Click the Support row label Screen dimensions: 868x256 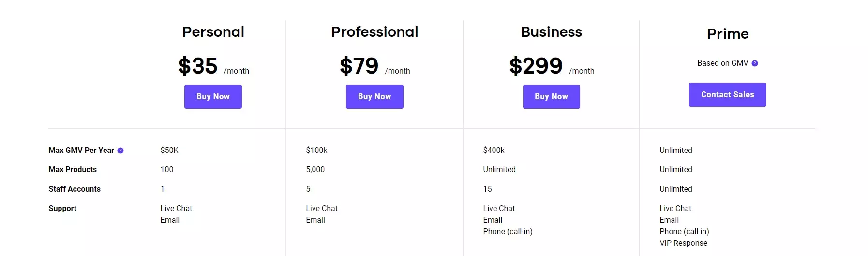[x=62, y=209]
